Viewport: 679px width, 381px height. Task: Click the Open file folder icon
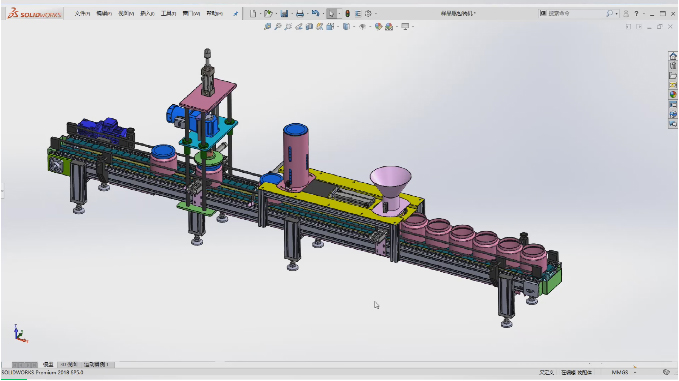pyautogui.click(x=268, y=13)
